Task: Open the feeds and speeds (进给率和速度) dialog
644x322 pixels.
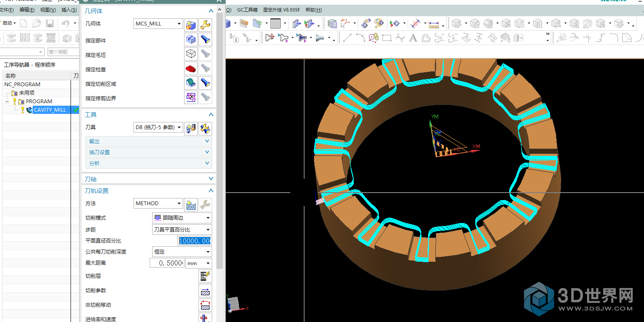Action: pyautogui.click(x=205, y=318)
